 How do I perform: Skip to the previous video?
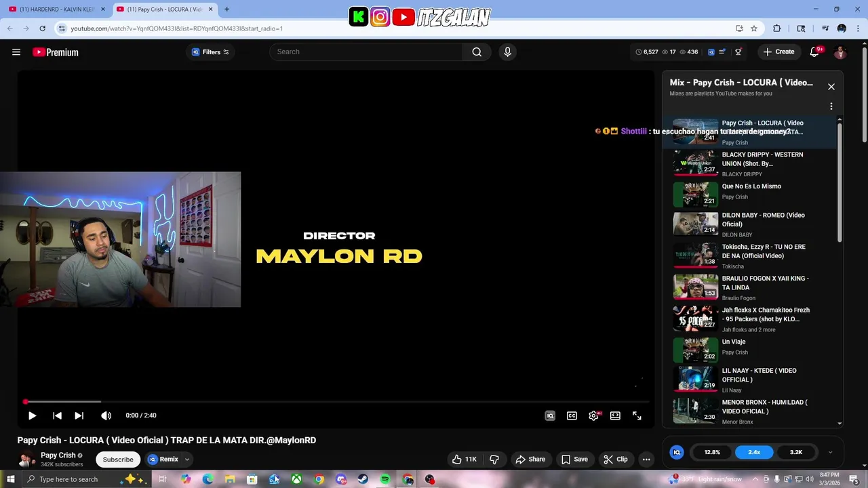pos(57,415)
